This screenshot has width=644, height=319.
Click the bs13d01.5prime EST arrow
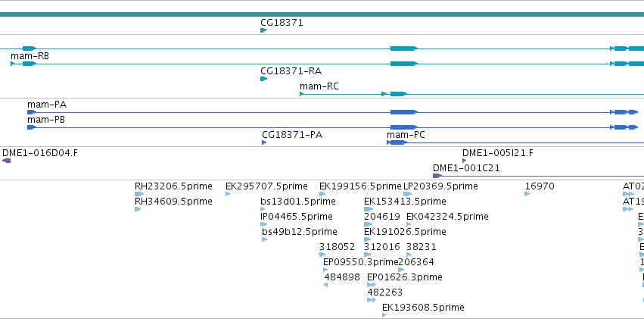264,209
